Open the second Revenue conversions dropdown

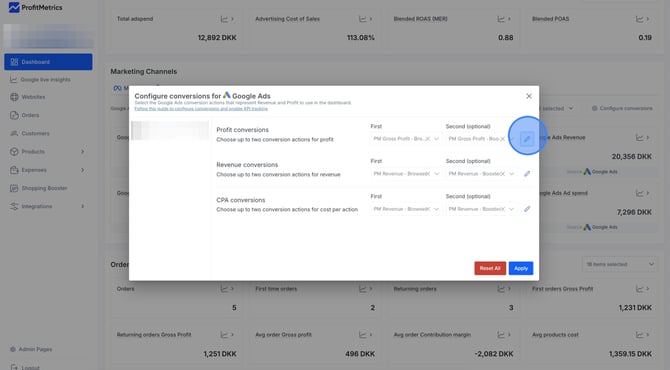pos(481,174)
